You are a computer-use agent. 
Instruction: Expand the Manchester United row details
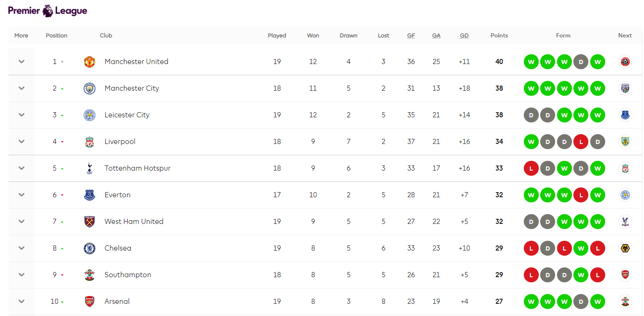tap(22, 62)
